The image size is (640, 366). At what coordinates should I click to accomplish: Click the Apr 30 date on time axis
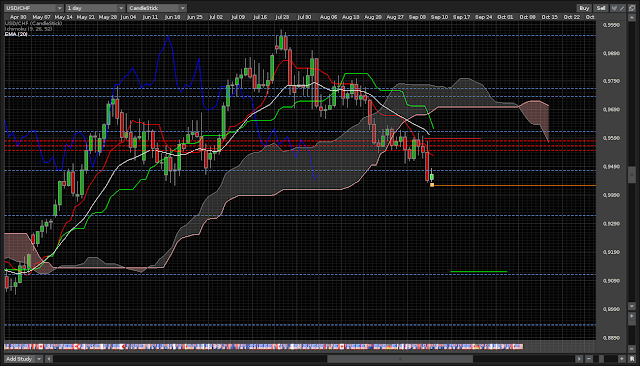point(18,17)
